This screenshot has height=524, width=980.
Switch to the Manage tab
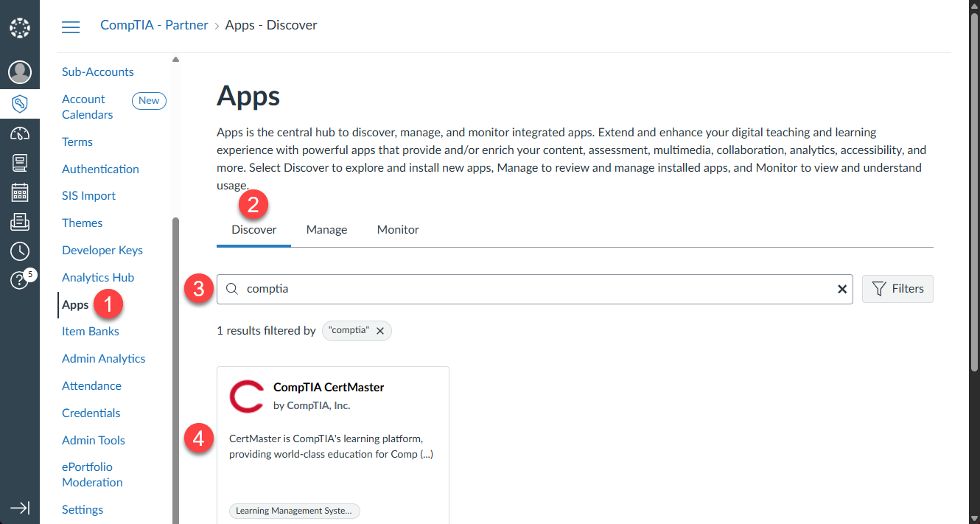click(326, 230)
